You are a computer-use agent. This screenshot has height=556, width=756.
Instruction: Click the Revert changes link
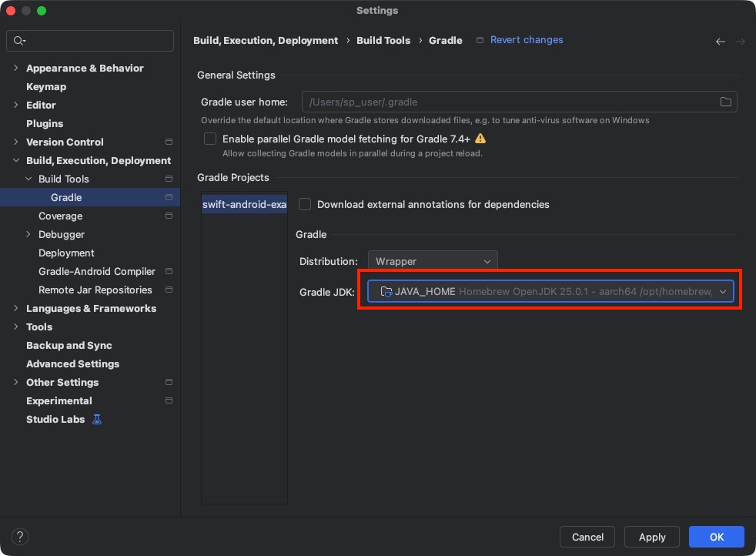[527, 40]
